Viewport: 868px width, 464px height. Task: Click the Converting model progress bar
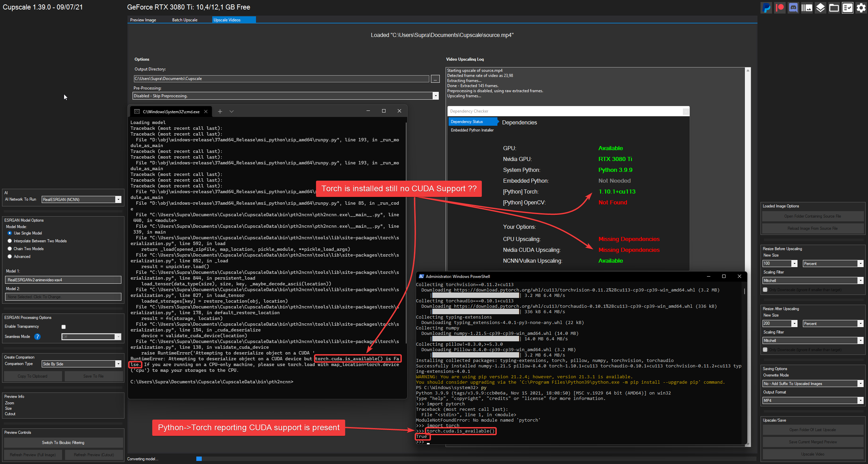pyautogui.click(x=199, y=459)
